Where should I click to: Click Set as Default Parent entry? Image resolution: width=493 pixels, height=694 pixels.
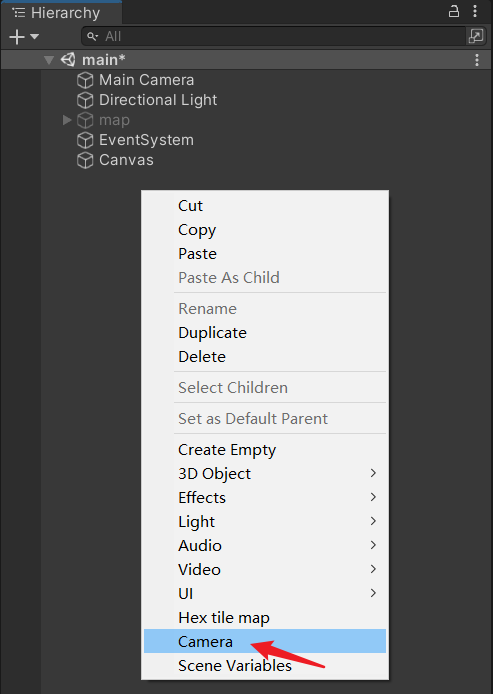point(265,418)
